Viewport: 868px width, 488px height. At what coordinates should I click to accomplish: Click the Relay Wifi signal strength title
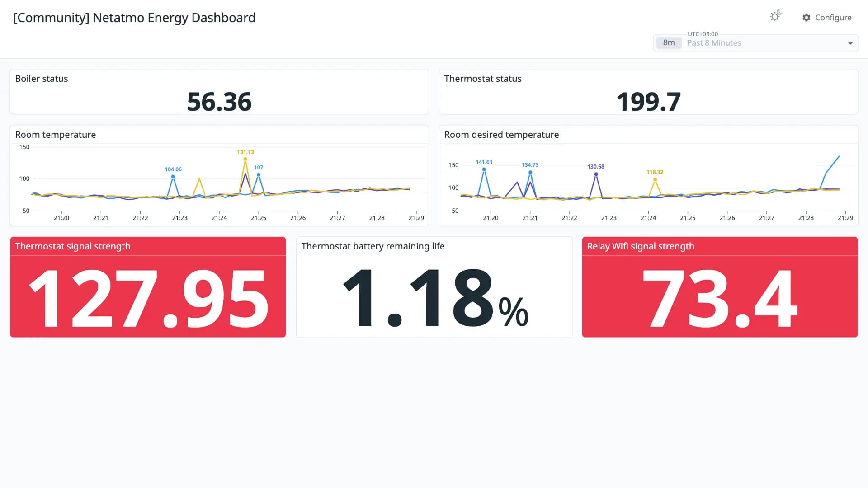click(x=641, y=246)
